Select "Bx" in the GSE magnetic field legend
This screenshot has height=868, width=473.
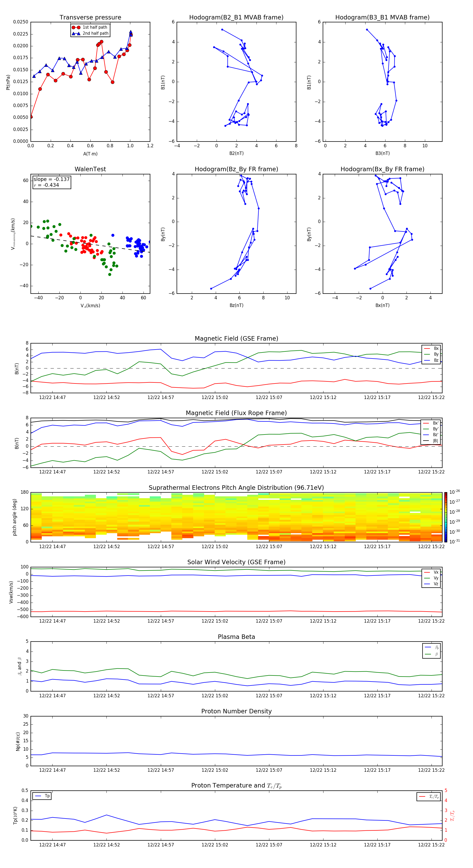click(431, 349)
